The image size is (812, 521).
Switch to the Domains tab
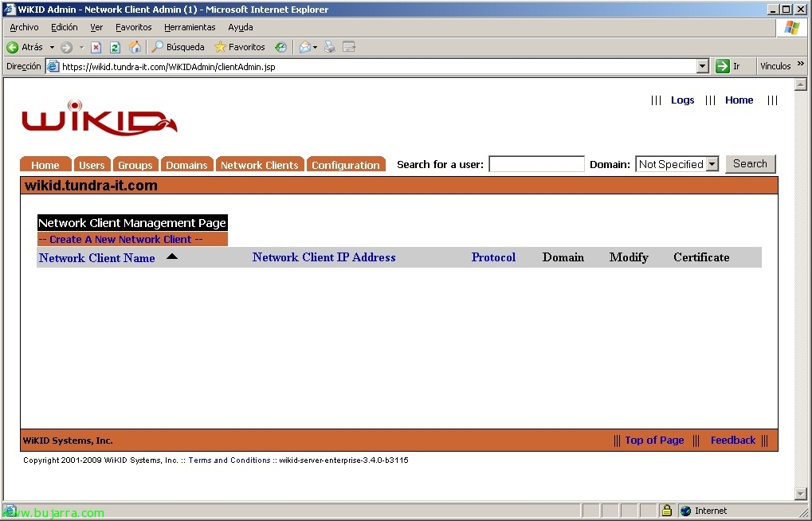187,164
